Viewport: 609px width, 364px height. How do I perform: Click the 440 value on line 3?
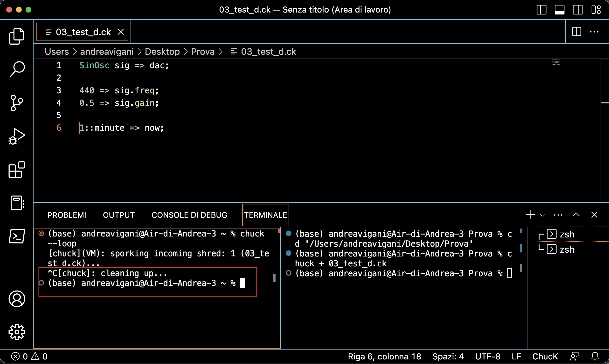[87, 90]
